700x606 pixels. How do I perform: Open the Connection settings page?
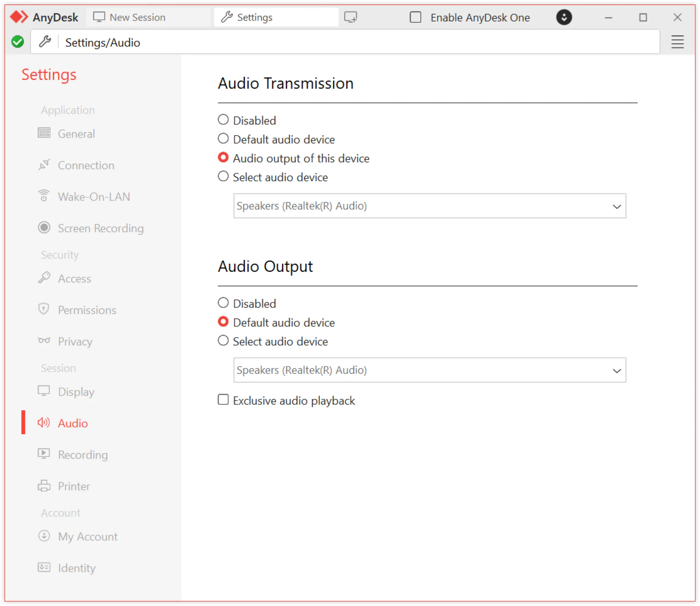click(86, 166)
